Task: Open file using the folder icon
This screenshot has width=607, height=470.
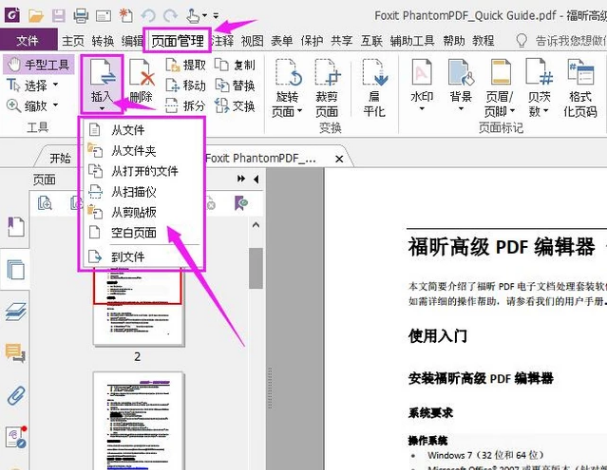Action: (x=36, y=16)
